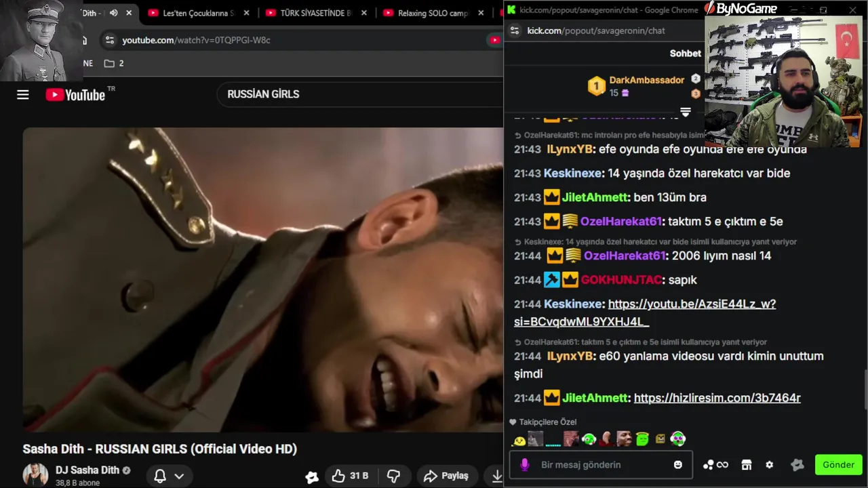Open the youtu.be link posted by Keskinexe

[645, 313]
